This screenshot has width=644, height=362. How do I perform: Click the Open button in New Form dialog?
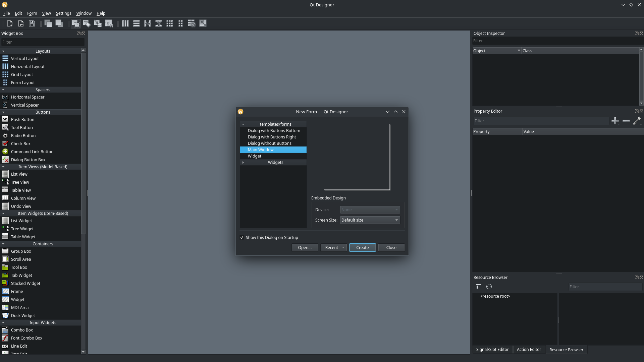coord(304,247)
